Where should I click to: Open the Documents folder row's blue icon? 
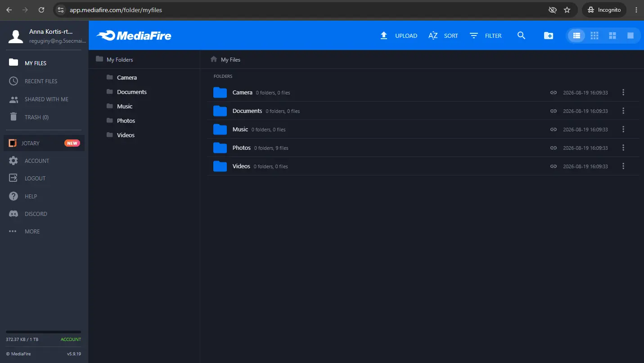tap(220, 111)
